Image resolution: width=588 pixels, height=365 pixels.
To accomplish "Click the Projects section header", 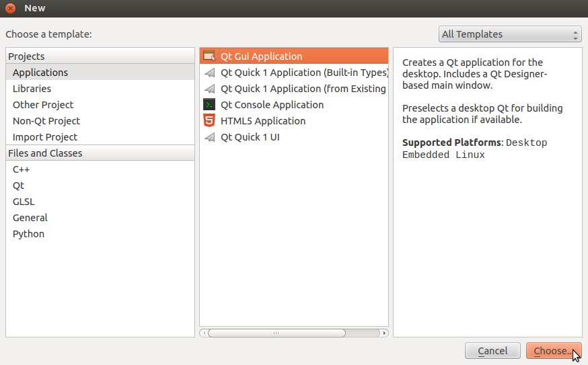I will [x=100, y=56].
